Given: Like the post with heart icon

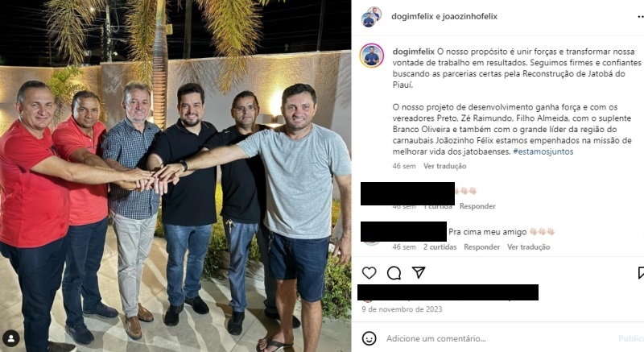Looking at the screenshot, I should [369, 273].
